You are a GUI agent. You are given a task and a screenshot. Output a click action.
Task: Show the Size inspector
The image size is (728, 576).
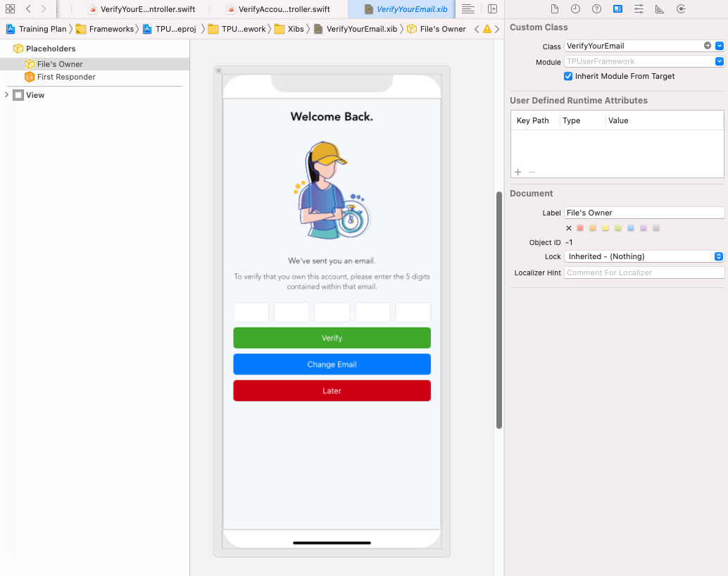click(660, 9)
